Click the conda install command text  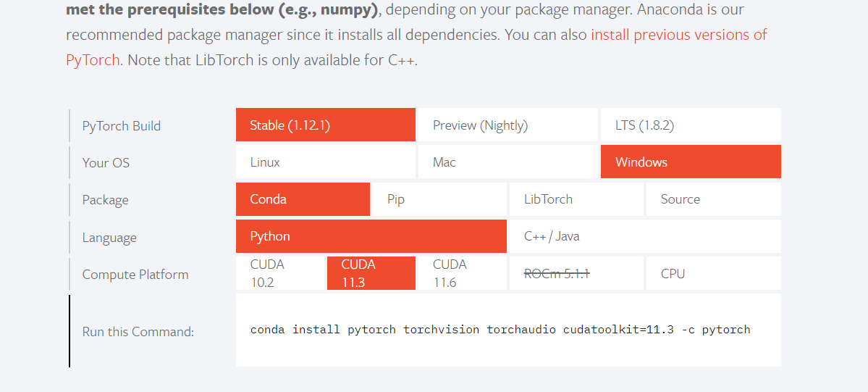pos(500,330)
